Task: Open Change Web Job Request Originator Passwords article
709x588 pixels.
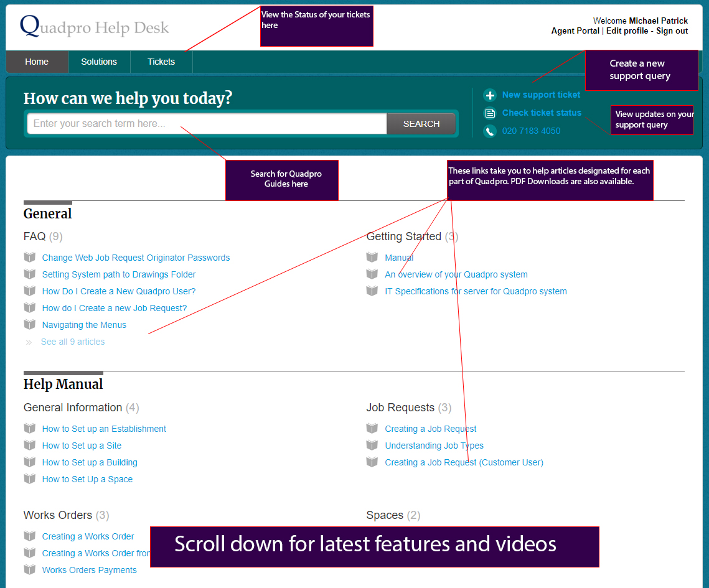Action: (x=136, y=258)
